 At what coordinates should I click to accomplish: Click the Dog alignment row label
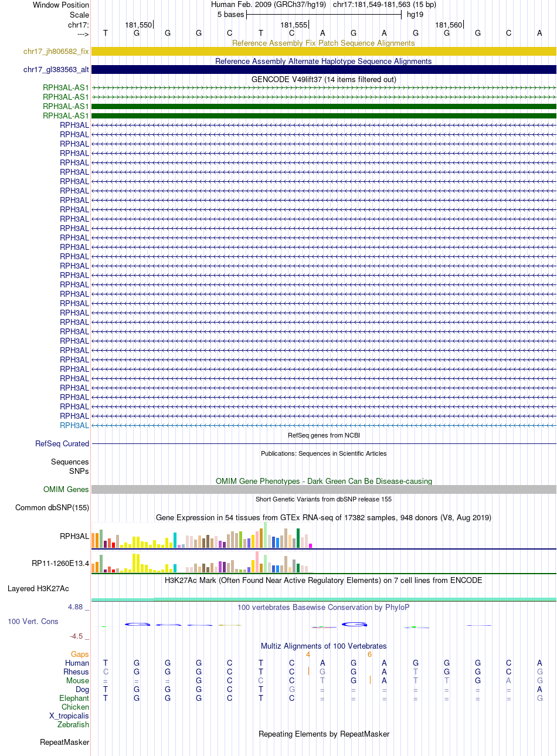pyautogui.click(x=82, y=689)
